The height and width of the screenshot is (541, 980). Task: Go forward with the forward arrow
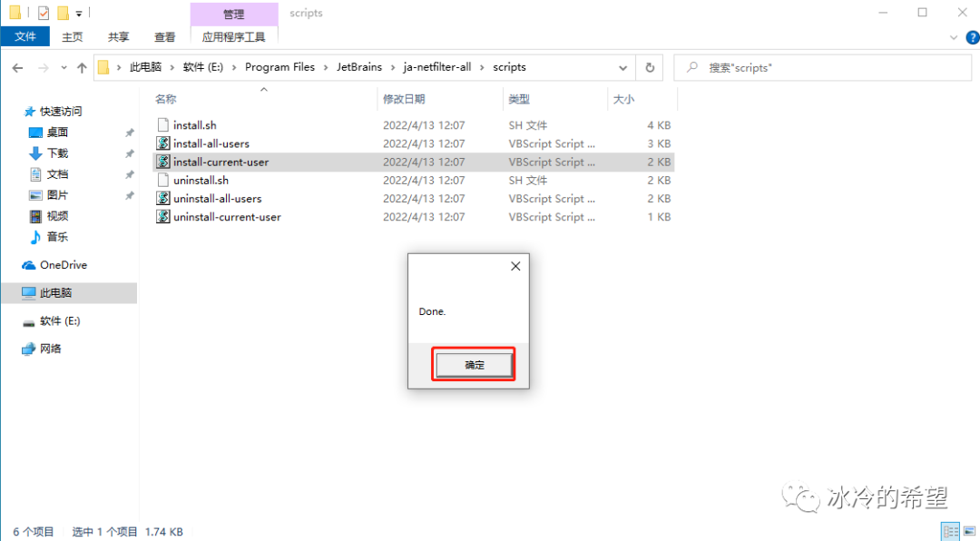click(x=44, y=67)
